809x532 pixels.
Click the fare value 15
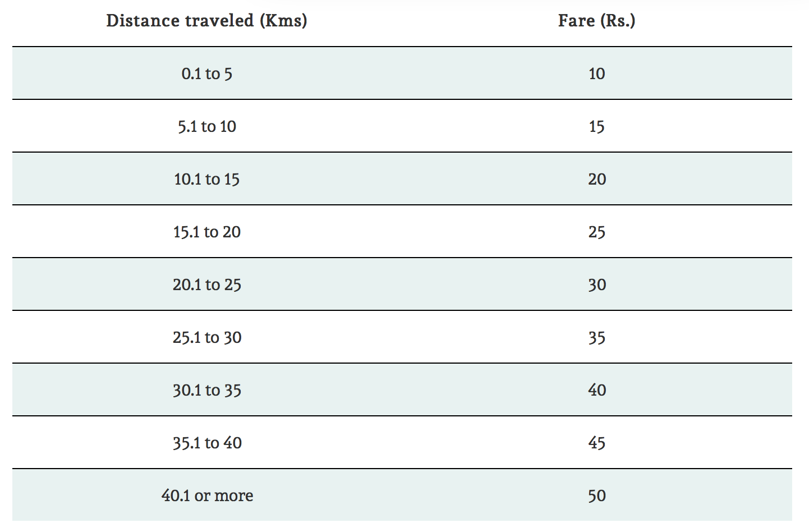pyautogui.click(x=596, y=126)
